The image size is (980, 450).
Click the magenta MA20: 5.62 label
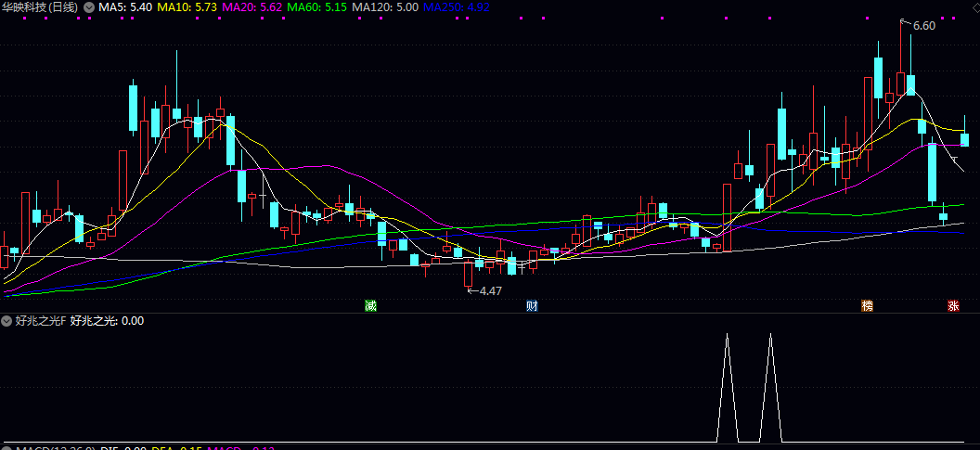[253, 7]
